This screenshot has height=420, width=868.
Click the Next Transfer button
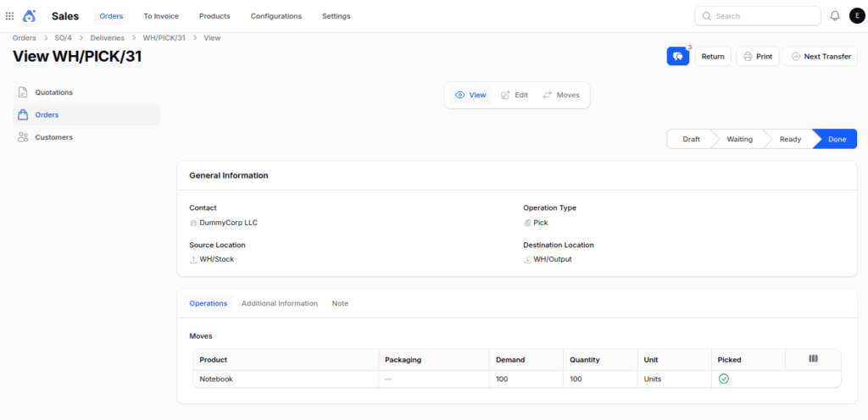click(x=821, y=57)
